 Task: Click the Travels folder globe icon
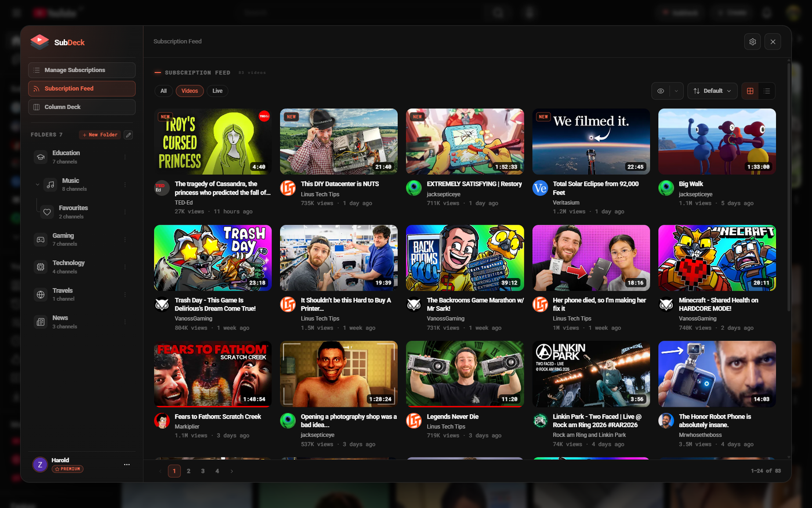pyautogui.click(x=41, y=294)
